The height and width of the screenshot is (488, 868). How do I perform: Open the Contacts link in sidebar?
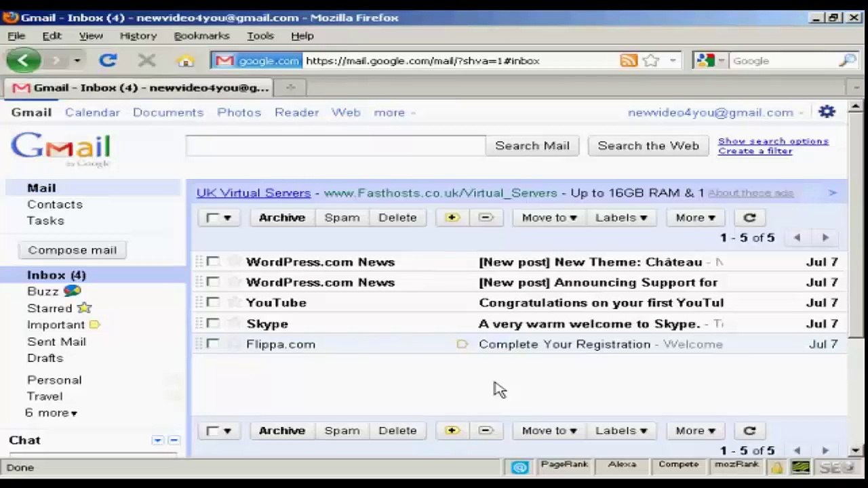click(55, 204)
